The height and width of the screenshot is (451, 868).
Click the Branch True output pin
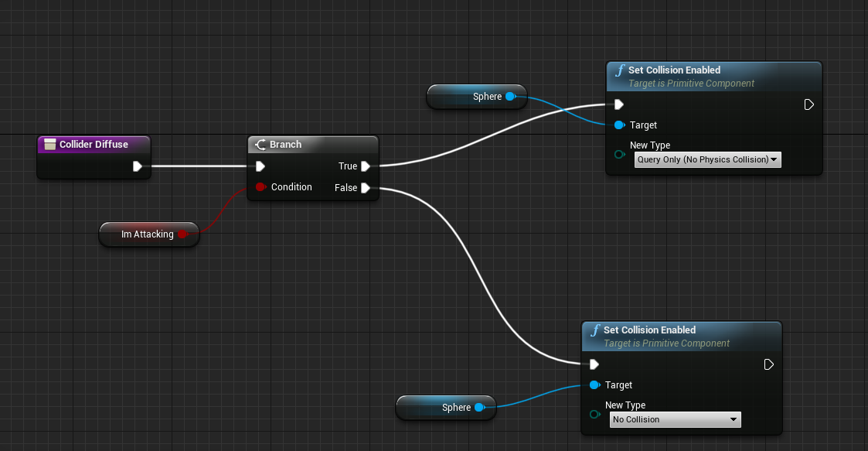point(366,166)
